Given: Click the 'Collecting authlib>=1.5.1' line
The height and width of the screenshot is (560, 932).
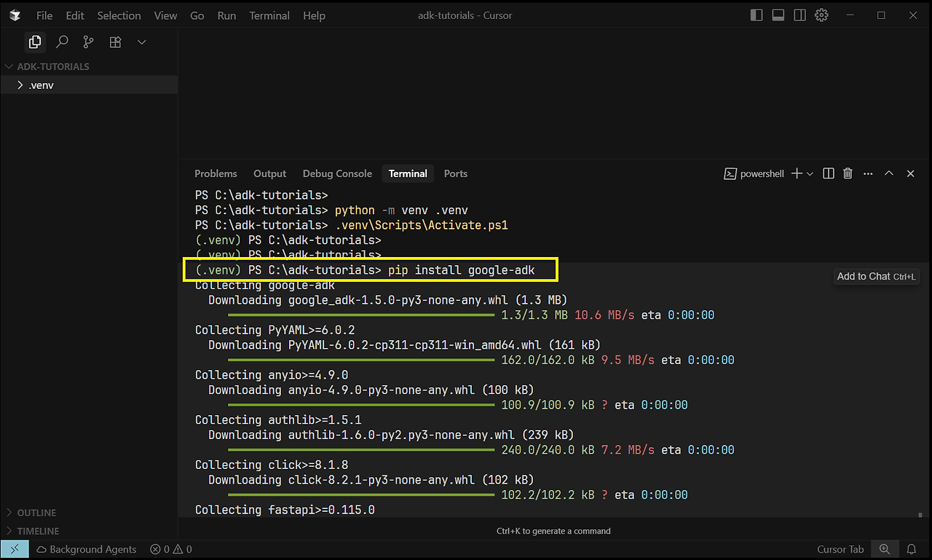Looking at the screenshot, I should click(x=278, y=420).
